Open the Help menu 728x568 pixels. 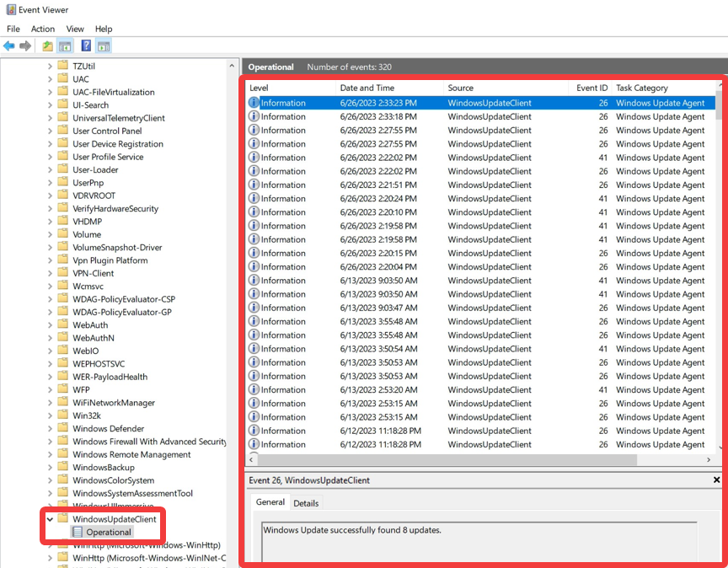(x=104, y=29)
